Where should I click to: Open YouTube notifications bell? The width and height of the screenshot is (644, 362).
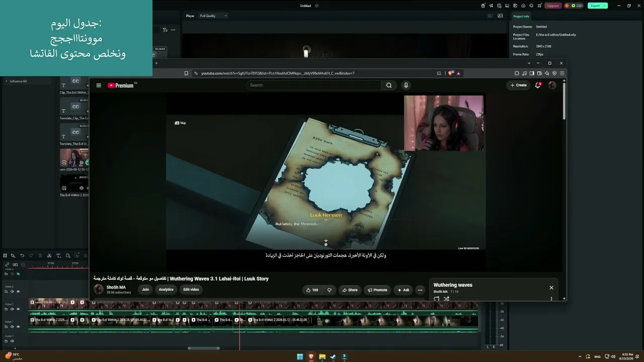[538, 85]
